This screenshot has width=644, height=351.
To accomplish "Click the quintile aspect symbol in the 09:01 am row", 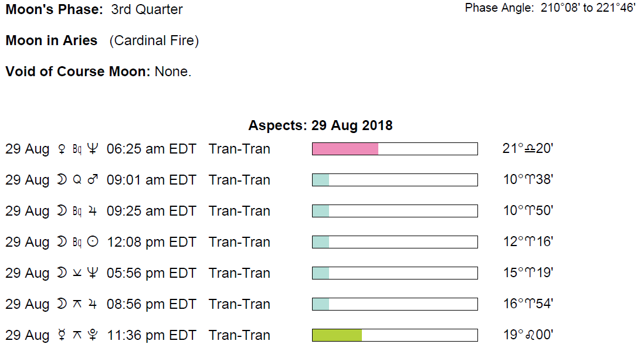I will pos(76,180).
